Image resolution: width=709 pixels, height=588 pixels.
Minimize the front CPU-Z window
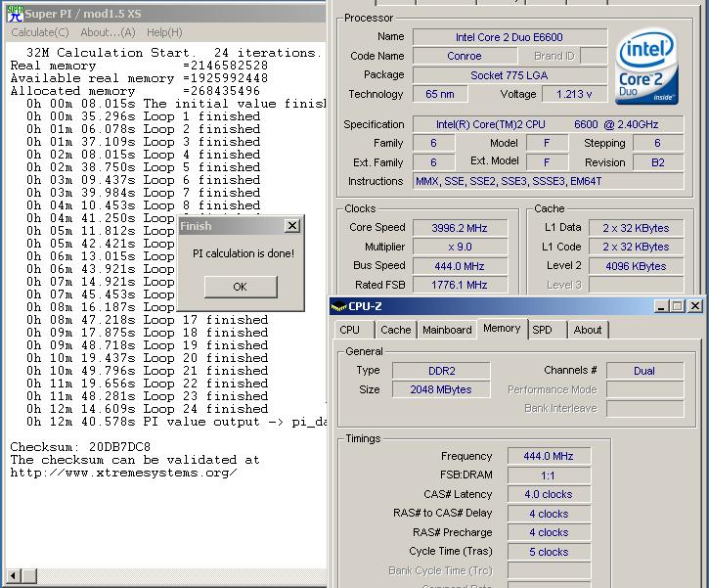click(661, 306)
